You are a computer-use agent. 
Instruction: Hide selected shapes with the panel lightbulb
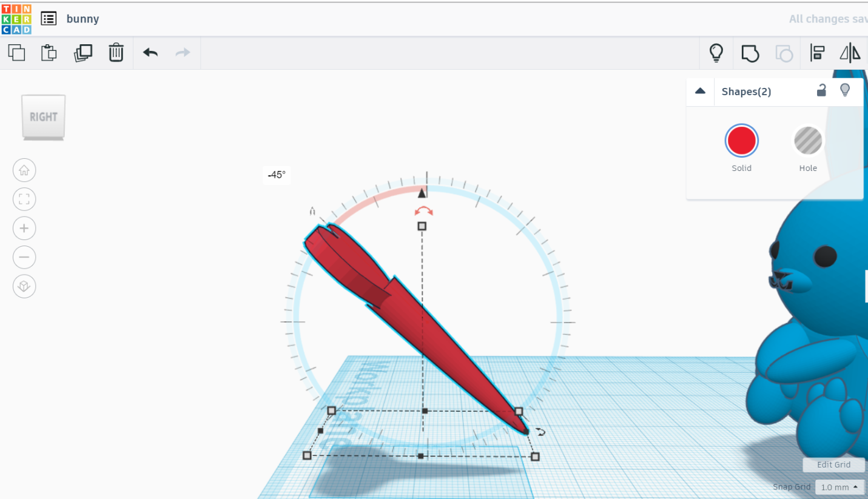(844, 90)
